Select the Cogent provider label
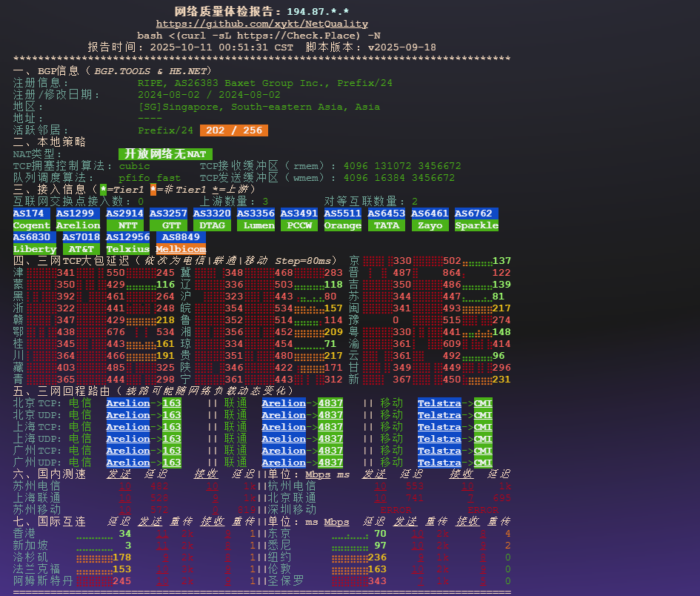The image size is (700, 596). (x=31, y=225)
